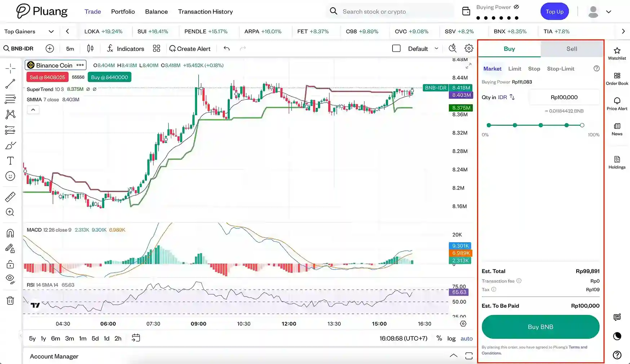This screenshot has height=364, width=630.
Task: Open the Fibonacci retracement lines tool
Action: coord(10,99)
